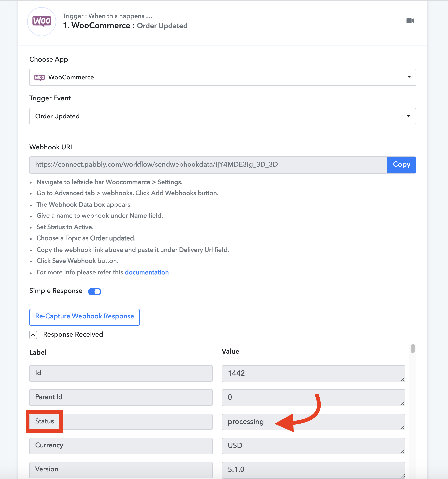The width and height of the screenshot is (448, 479).
Task: Click the response list scrollbar thumb
Action: (413, 349)
